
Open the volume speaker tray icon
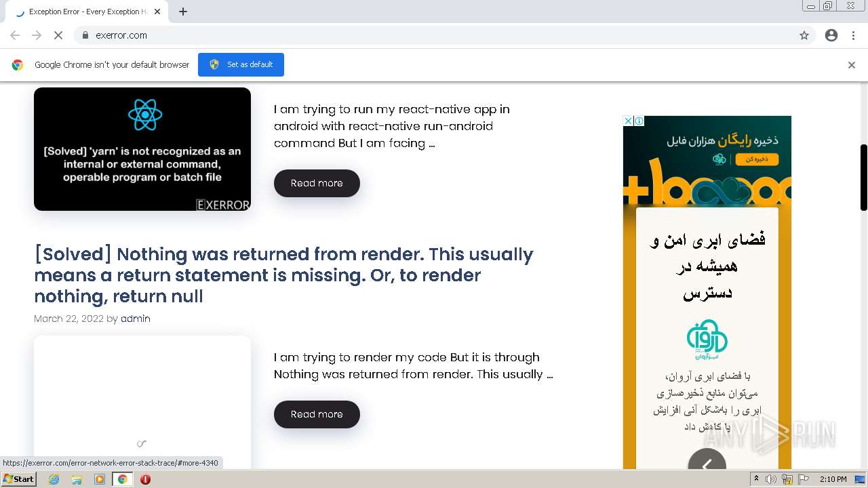tap(771, 479)
